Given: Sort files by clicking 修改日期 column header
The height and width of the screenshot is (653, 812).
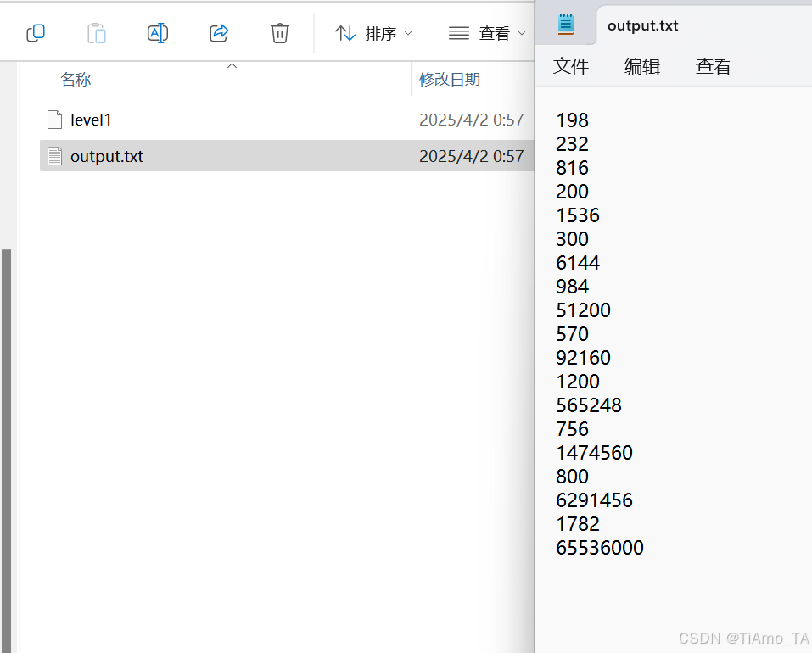Looking at the screenshot, I should (x=448, y=79).
